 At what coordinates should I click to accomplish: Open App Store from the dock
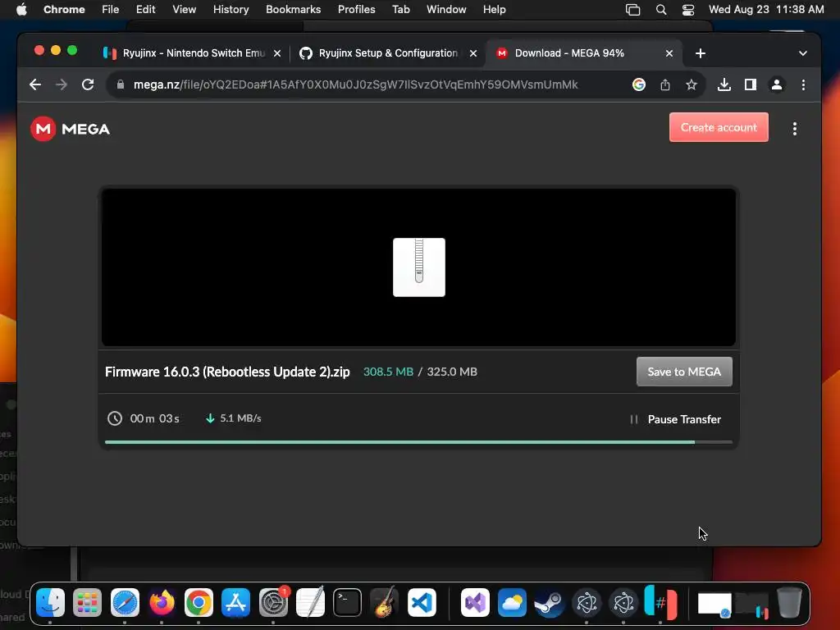[x=235, y=603]
